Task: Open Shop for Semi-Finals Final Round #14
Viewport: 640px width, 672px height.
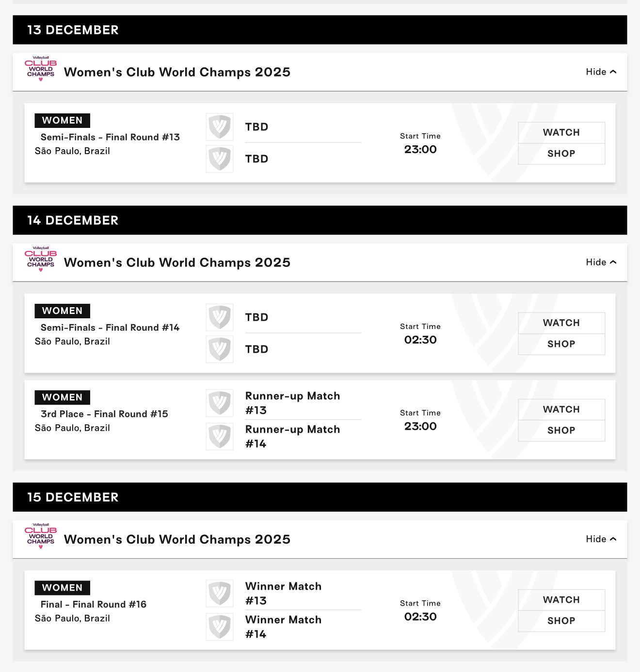Action: pyautogui.click(x=561, y=344)
